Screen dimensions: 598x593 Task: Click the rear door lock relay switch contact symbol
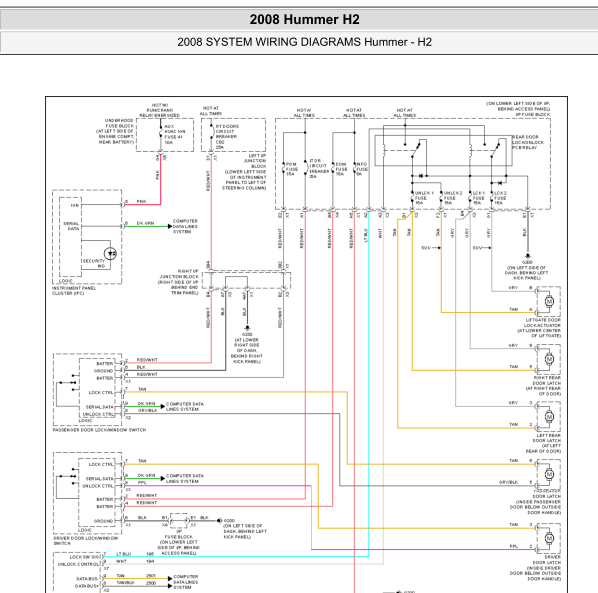click(x=495, y=150)
